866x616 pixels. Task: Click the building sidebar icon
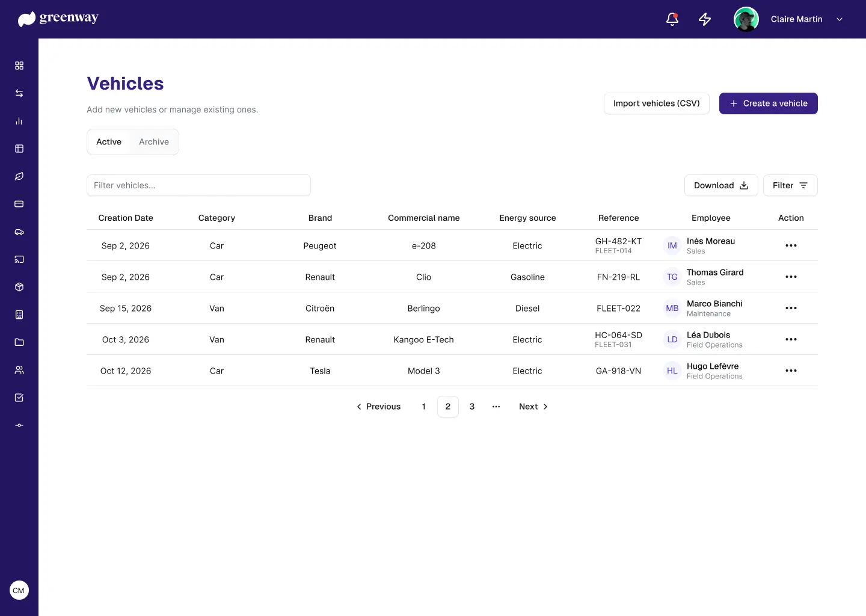coord(19,315)
